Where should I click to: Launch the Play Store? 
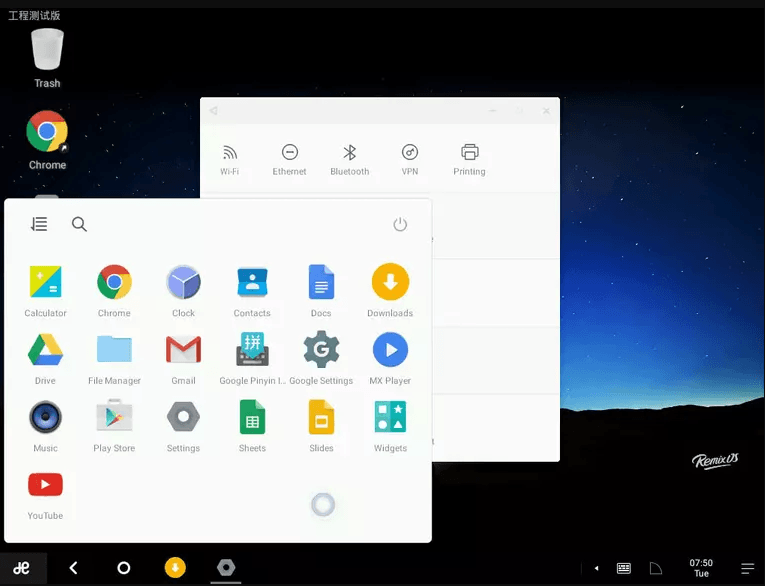point(114,426)
